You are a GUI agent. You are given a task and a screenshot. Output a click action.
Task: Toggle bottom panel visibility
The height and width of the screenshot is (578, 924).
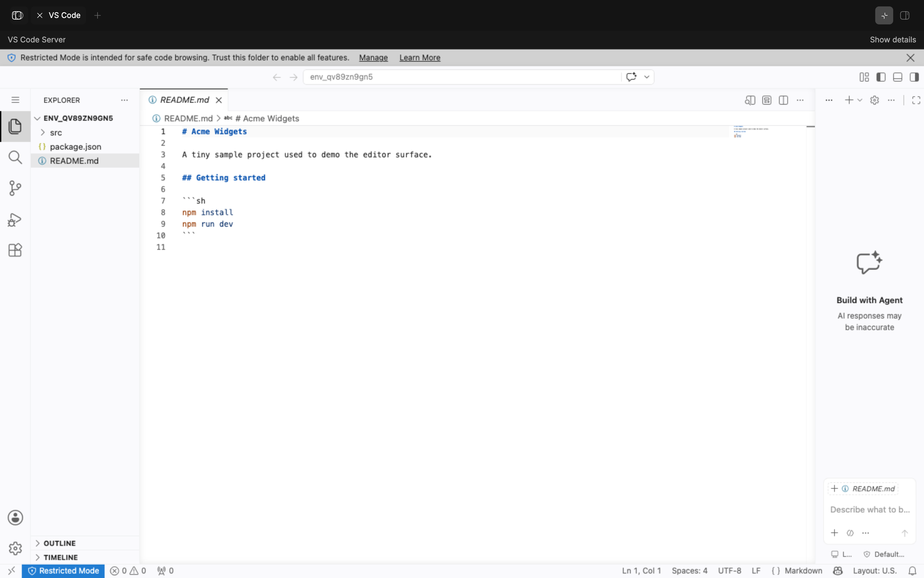click(x=898, y=77)
